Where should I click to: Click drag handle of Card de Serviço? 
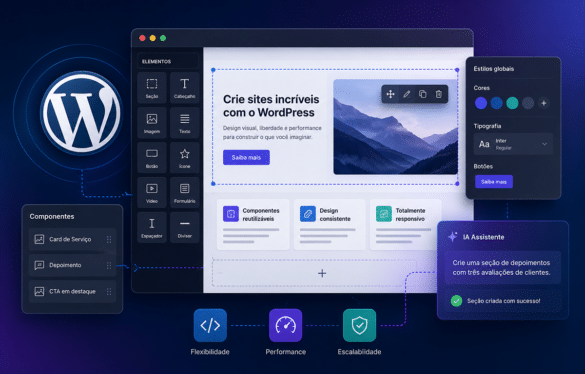[109, 239]
